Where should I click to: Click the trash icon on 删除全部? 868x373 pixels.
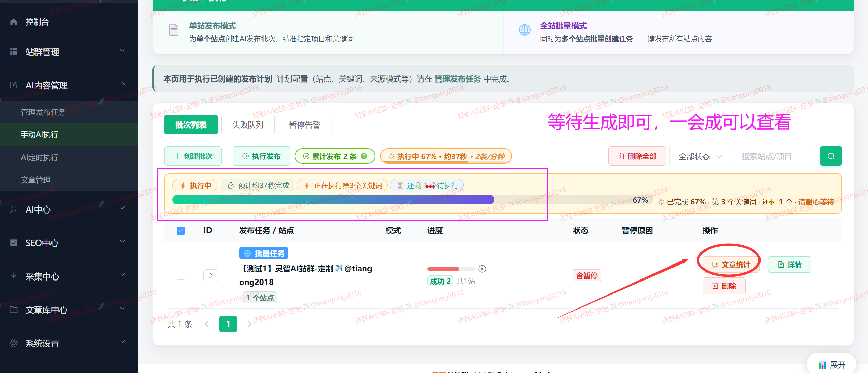coord(621,156)
